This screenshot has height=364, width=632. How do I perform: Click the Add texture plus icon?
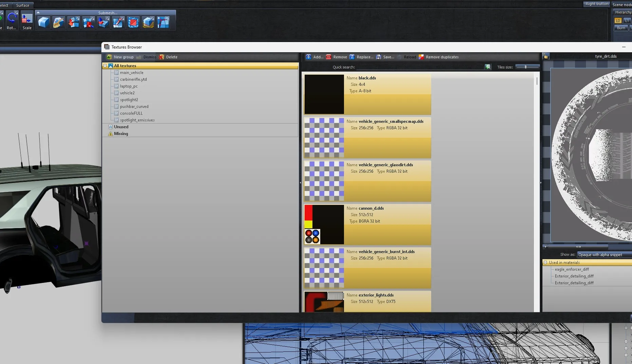(x=308, y=57)
